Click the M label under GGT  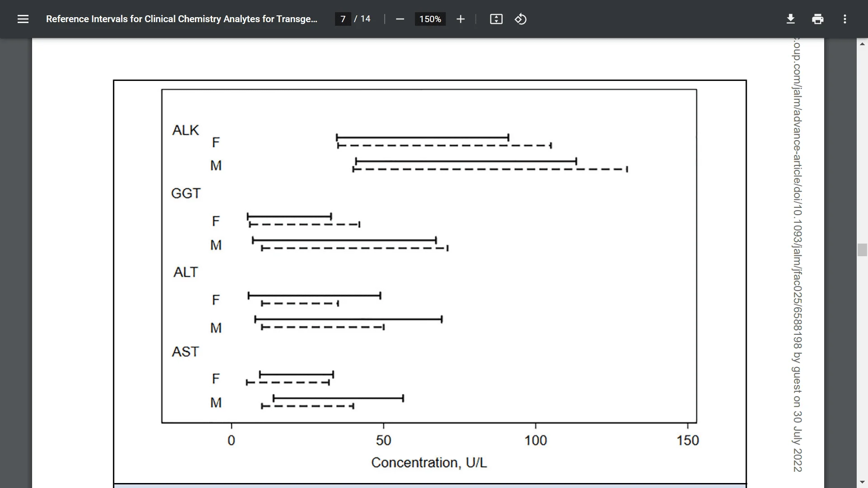click(216, 245)
